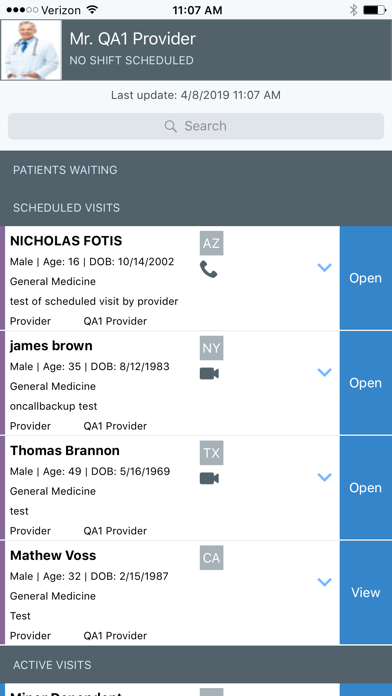This screenshot has height=696, width=392.
Task: Expand the Mathew Voss visit chevron
Action: coord(325,581)
